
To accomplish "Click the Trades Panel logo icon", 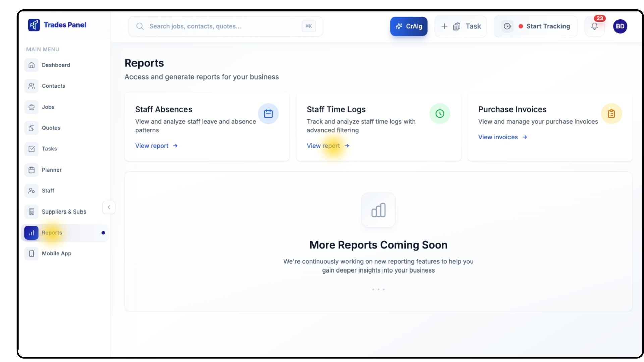I will pos(34,25).
